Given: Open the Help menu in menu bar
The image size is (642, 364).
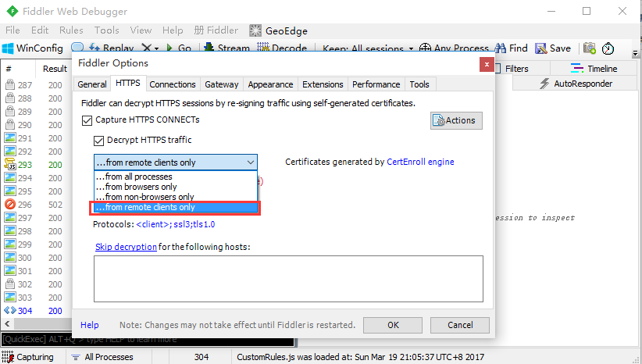Looking at the screenshot, I should [173, 30].
